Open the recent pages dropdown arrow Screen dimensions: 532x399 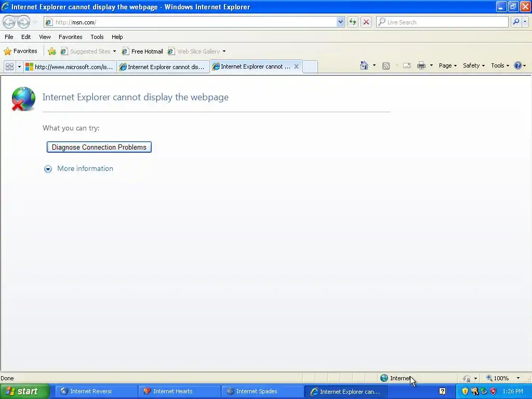click(x=35, y=22)
